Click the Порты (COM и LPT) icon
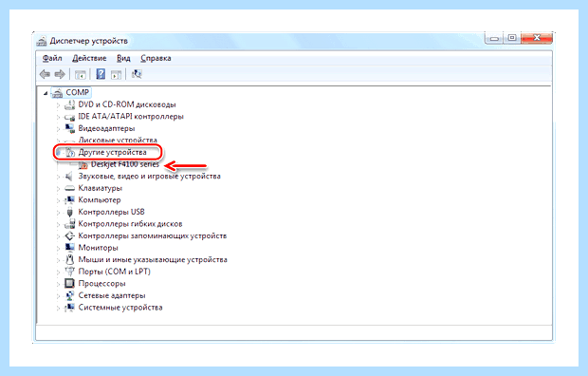 [x=70, y=272]
